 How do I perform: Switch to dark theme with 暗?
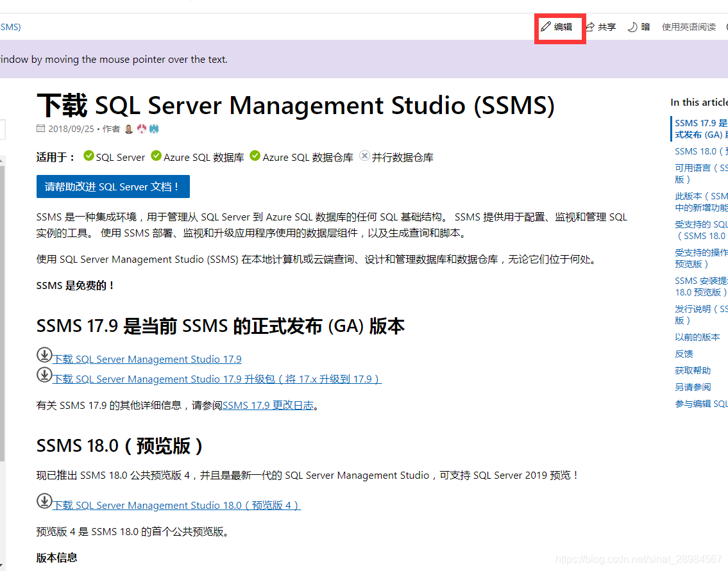point(639,27)
